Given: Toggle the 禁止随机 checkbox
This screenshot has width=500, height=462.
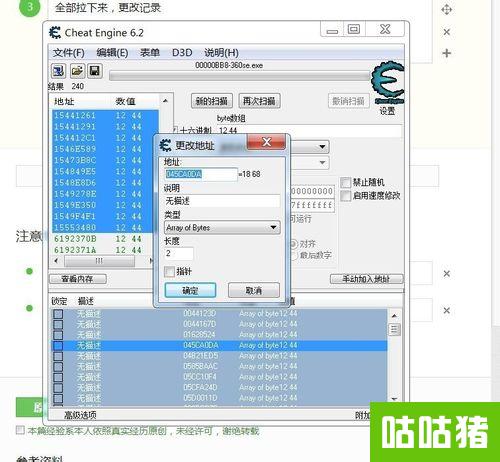Looking at the screenshot, I should click(346, 182).
